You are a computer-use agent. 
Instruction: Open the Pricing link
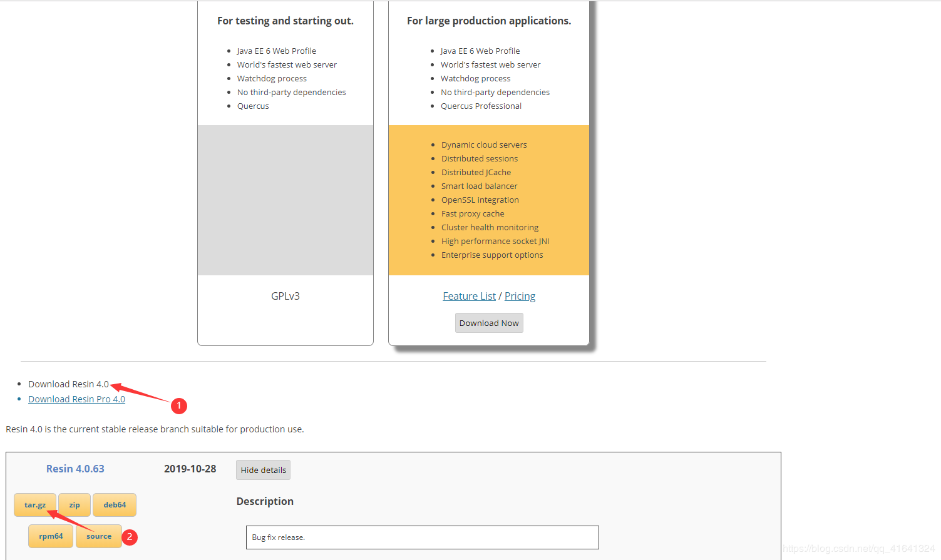point(520,296)
